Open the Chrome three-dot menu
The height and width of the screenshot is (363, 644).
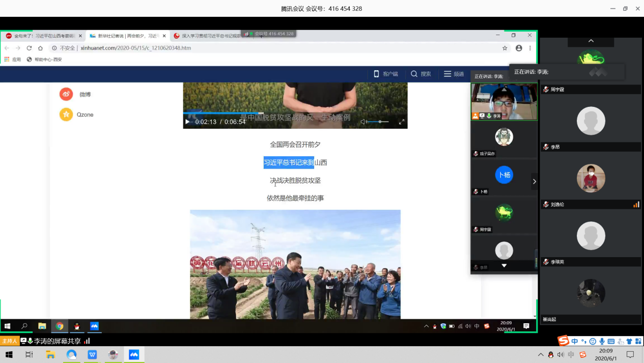click(x=530, y=48)
